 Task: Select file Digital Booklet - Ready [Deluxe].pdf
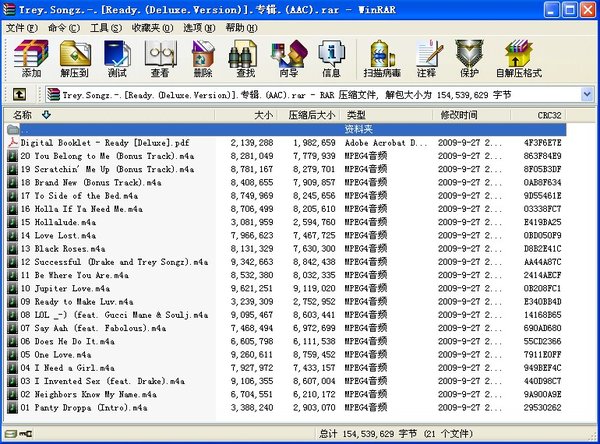105,143
